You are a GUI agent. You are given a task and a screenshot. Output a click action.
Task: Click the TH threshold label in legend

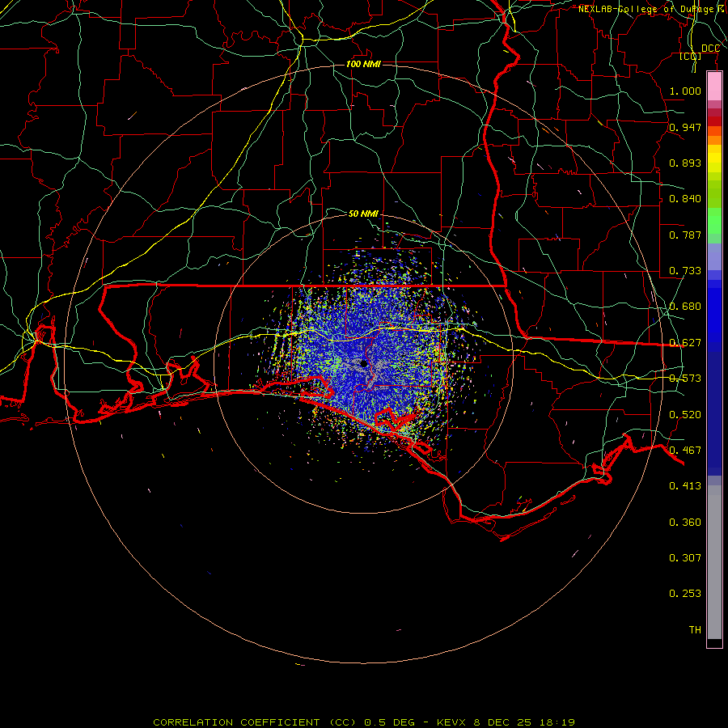point(695,630)
